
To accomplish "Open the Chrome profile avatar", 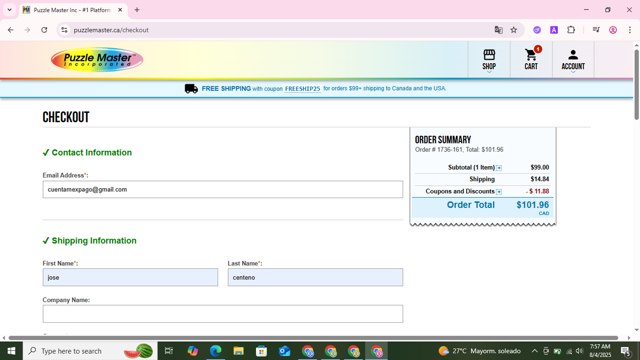I will 613,30.
